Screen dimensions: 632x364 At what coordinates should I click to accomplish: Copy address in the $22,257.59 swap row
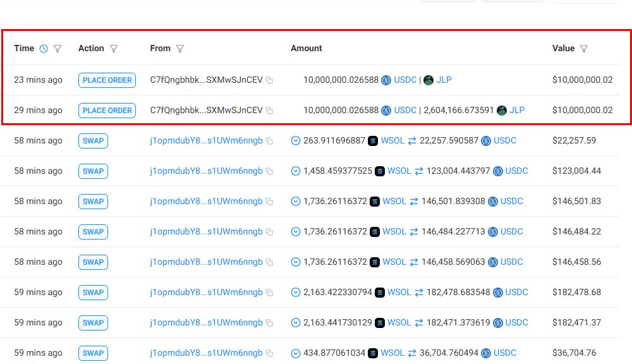pyautogui.click(x=270, y=141)
